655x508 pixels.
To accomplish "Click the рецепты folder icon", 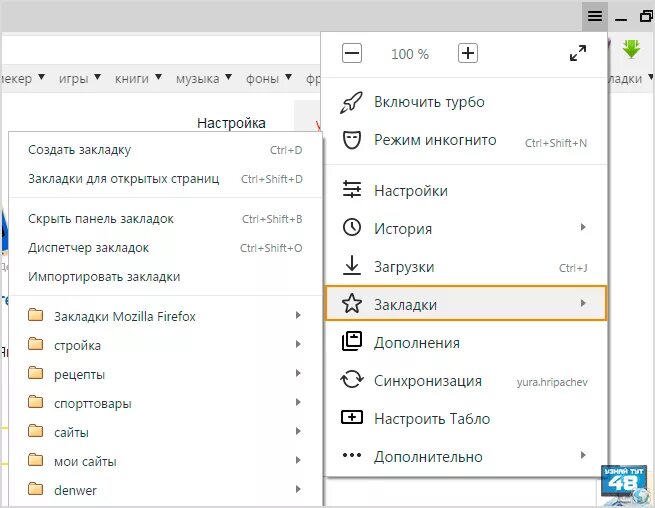I will (36, 373).
